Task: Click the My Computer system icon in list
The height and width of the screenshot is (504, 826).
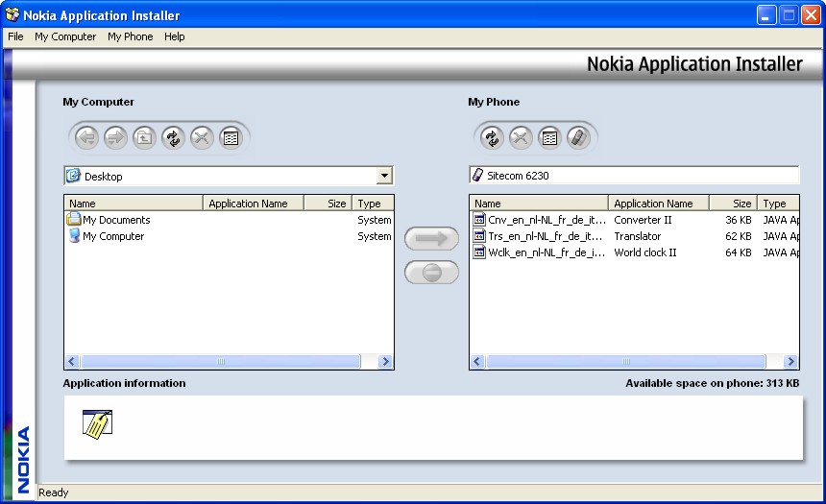Action: click(x=74, y=235)
